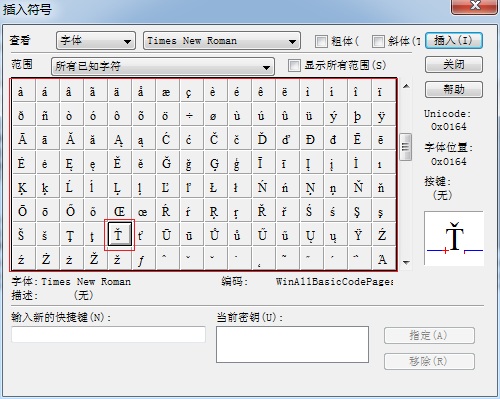
Task: Open the 字体 view-type dropdown
Action: point(96,41)
